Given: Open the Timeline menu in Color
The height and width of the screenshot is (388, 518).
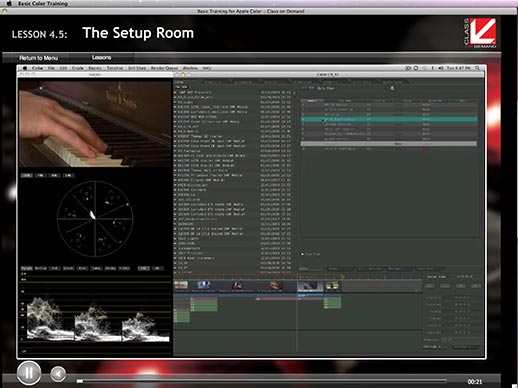Looking at the screenshot, I should coord(115,68).
